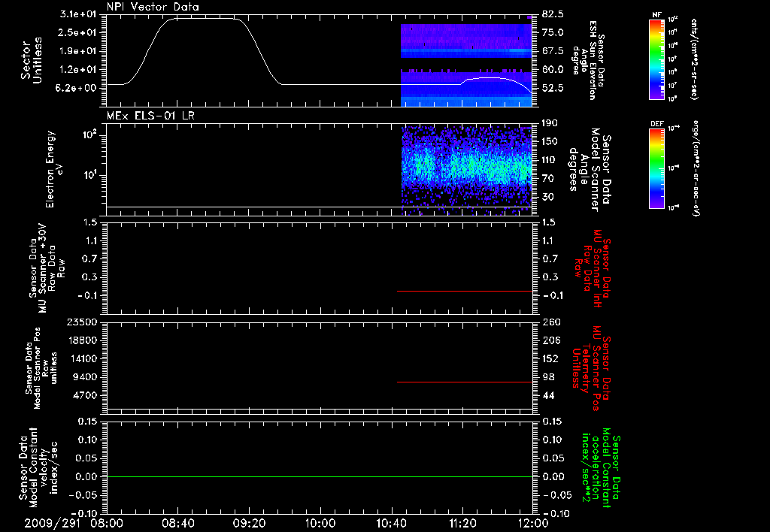Screen dimensions: 770x532
Task: Click the 11:20 time axis label
Action: pyautogui.click(x=462, y=523)
